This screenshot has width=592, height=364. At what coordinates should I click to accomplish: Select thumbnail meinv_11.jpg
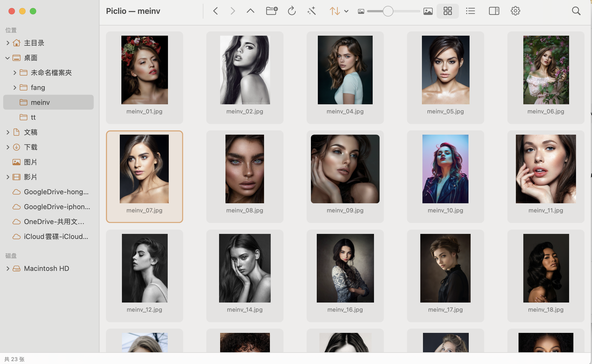tap(546, 177)
